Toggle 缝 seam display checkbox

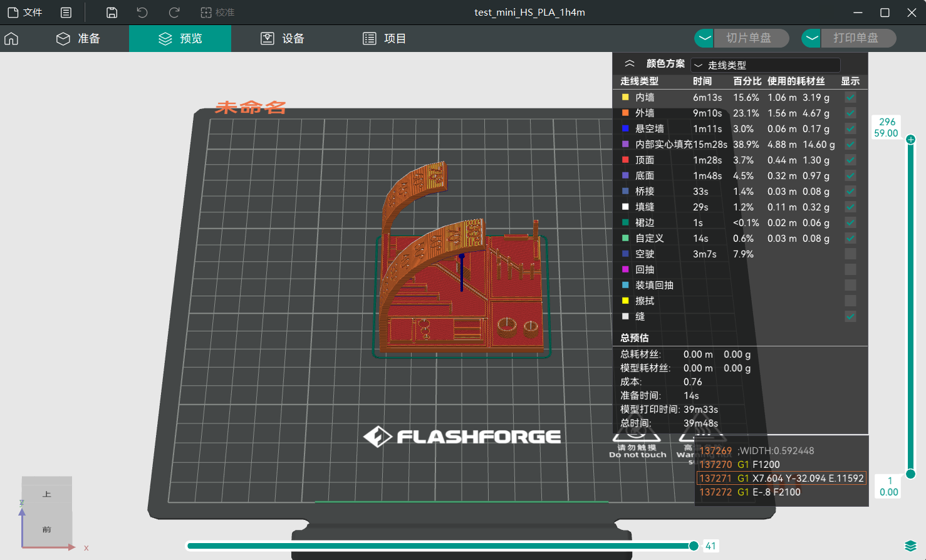click(x=850, y=316)
